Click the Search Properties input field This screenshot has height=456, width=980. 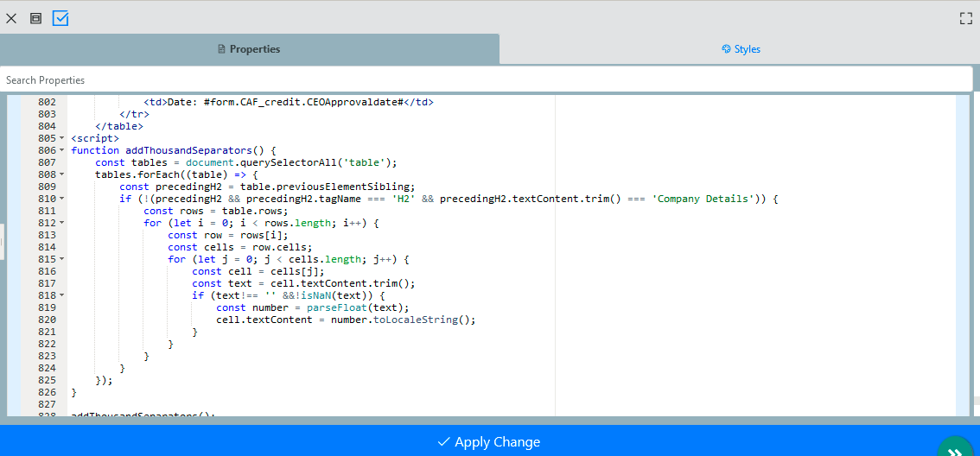(486, 79)
